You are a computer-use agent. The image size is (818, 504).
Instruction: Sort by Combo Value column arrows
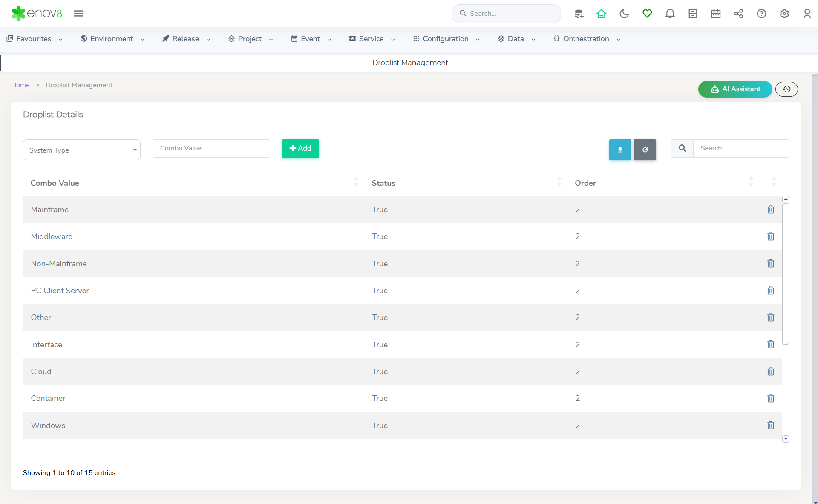(x=356, y=182)
